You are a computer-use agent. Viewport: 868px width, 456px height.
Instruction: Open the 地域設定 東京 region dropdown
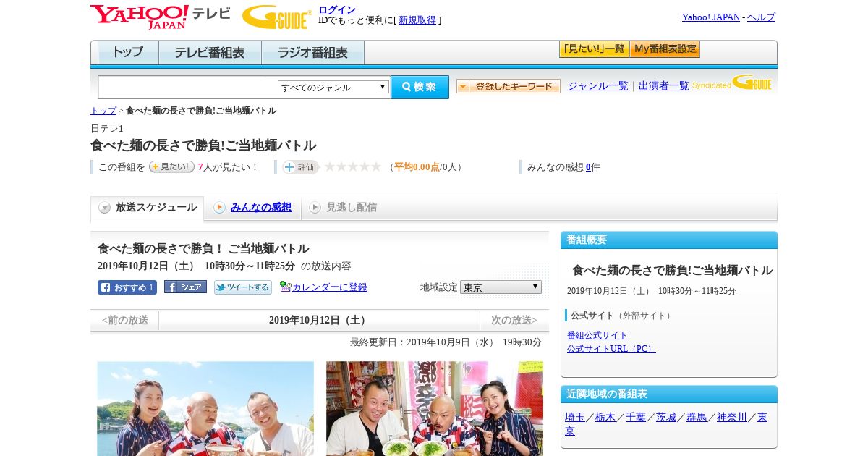point(501,287)
